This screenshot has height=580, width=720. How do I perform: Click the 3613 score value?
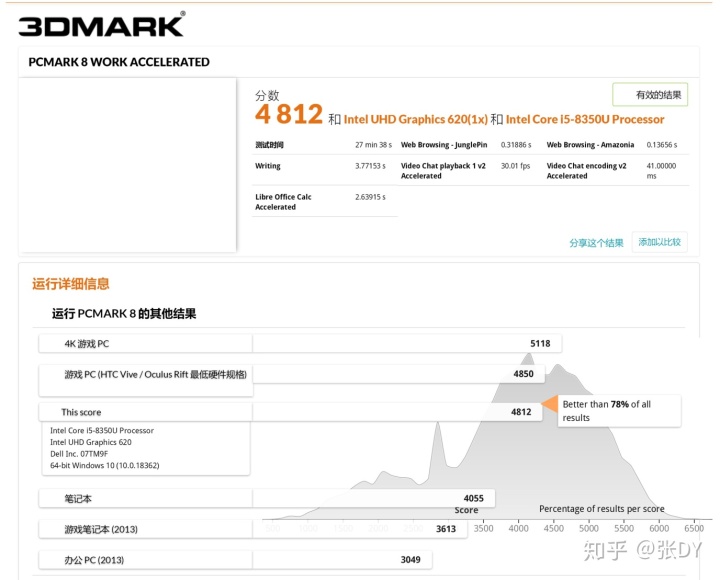click(446, 529)
